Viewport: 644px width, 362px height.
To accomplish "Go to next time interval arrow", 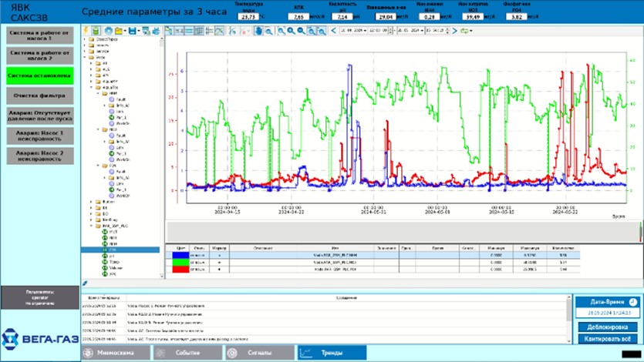I will [455, 31].
